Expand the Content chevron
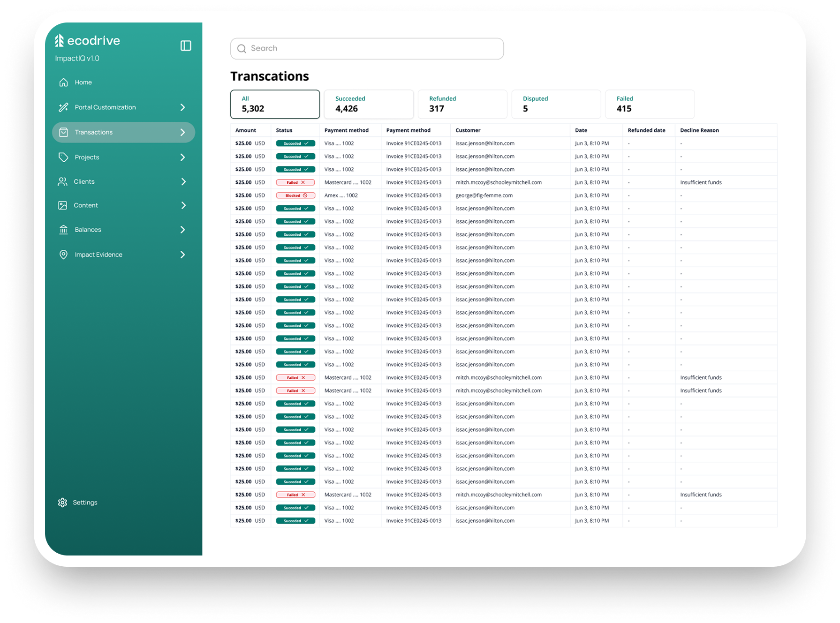 [x=183, y=205]
